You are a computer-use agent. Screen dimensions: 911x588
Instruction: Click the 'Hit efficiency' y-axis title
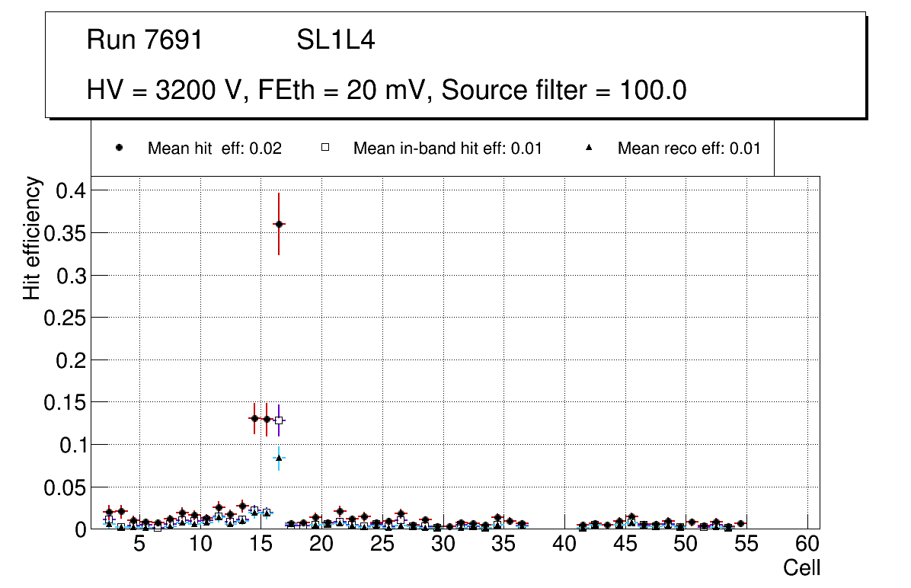32,238
